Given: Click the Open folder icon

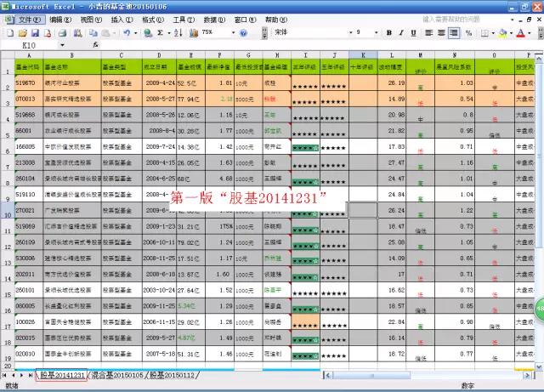Looking at the screenshot, I should pyautogui.click(x=23, y=33).
